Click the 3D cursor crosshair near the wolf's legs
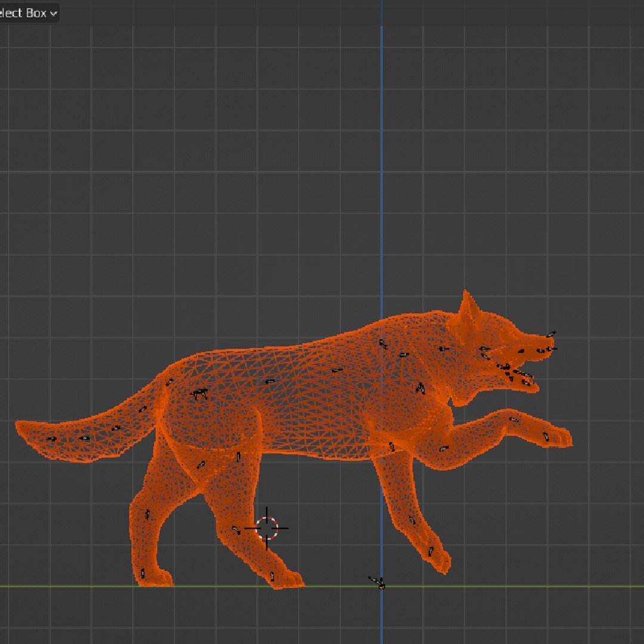The height and width of the screenshot is (644, 644). tap(267, 528)
